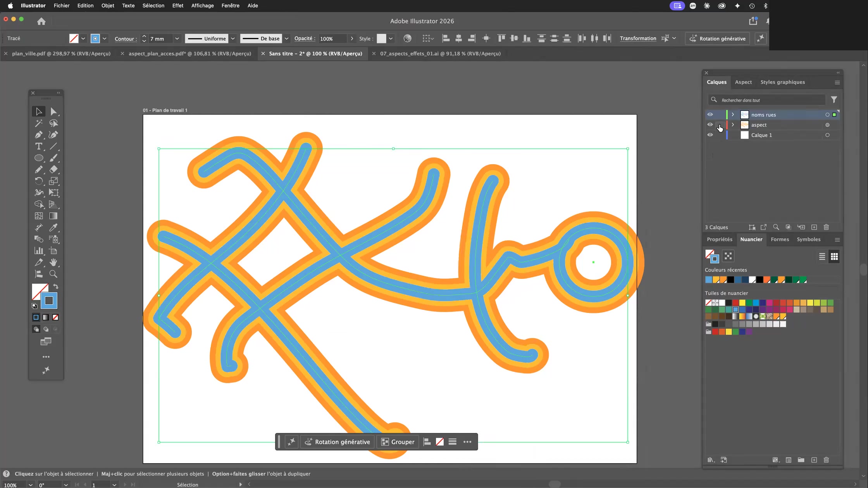Viewport: 868px width, 488px height.
Task: Select the Eyedropper tool
Action: click(53, 227)
